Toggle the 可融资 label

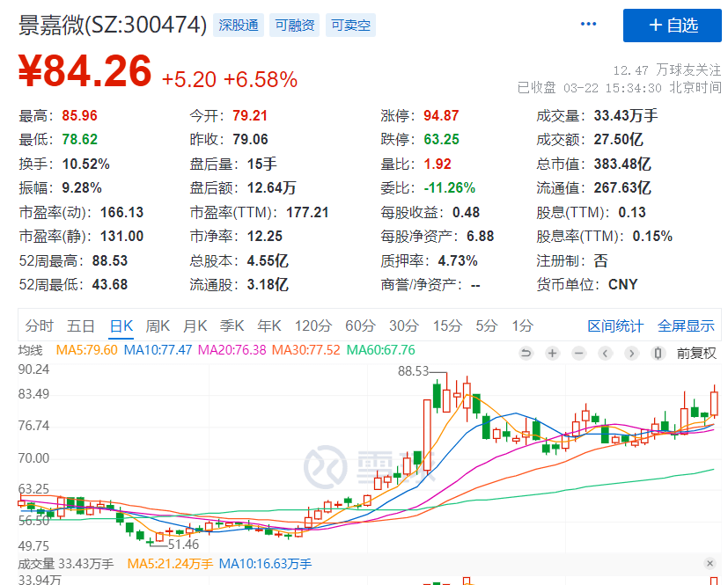click(x=294, y=26)
